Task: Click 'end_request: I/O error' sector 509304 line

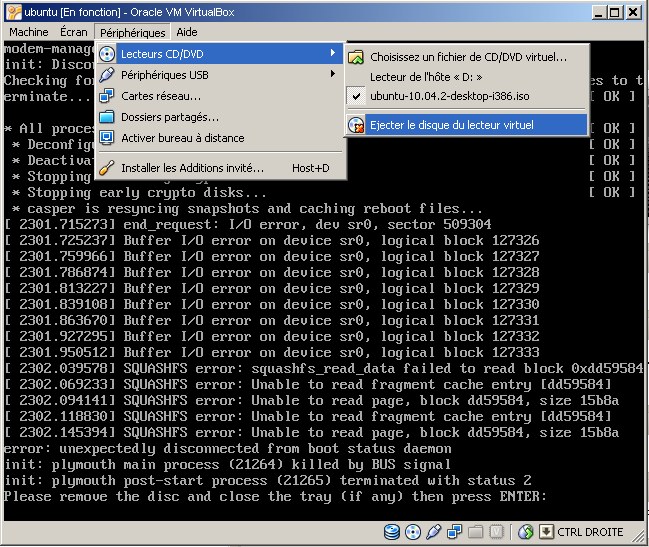Action: pyautogui.click(x=248, y=225)
